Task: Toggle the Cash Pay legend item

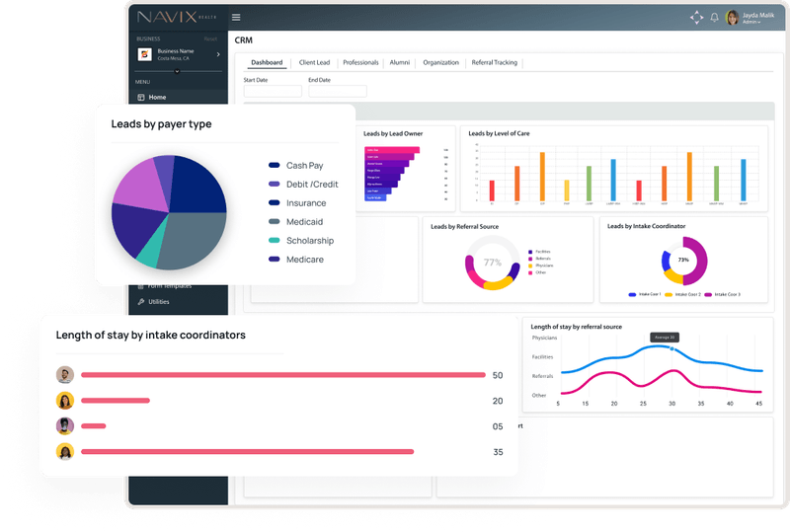Action: pos(303,166)
